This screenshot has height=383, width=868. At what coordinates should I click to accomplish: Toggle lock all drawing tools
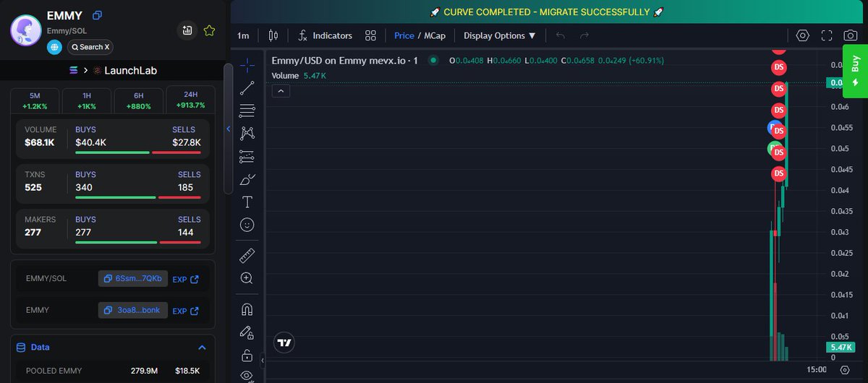point(247,355)
